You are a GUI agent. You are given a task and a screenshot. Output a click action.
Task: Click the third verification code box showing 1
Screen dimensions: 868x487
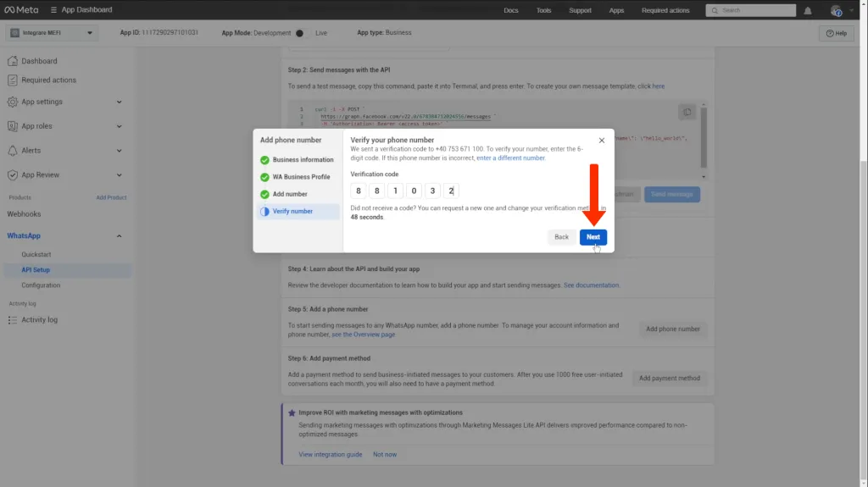coord(395,191)
